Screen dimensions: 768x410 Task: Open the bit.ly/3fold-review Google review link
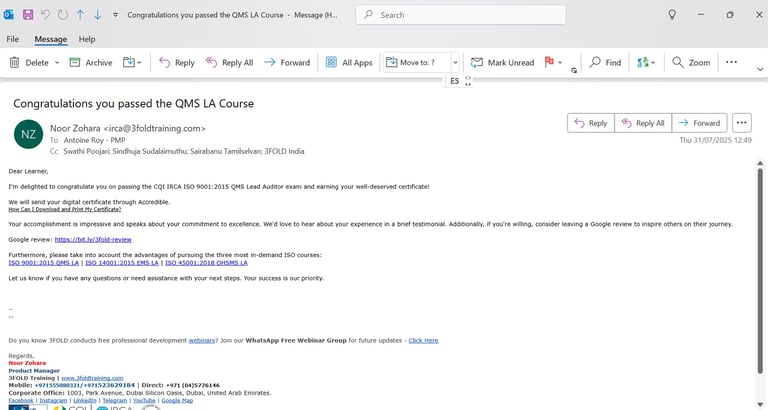tap(93, 240)
